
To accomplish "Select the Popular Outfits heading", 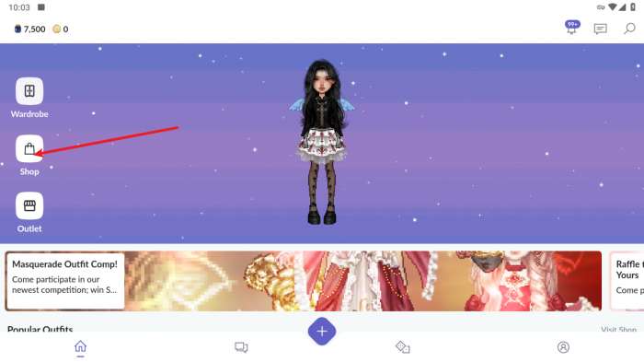I will click(40, 329).
